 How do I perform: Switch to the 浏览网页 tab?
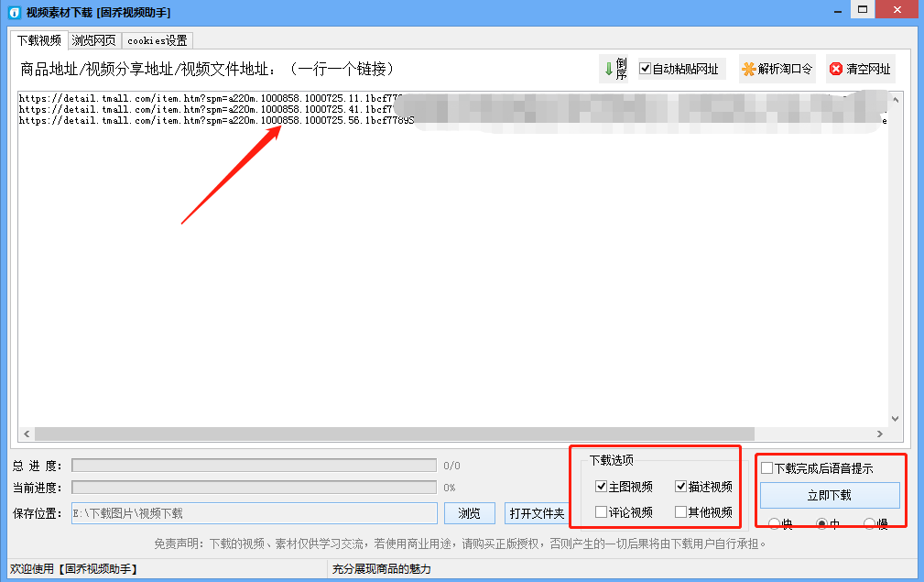pyautogui.click(x=93, y=40)
